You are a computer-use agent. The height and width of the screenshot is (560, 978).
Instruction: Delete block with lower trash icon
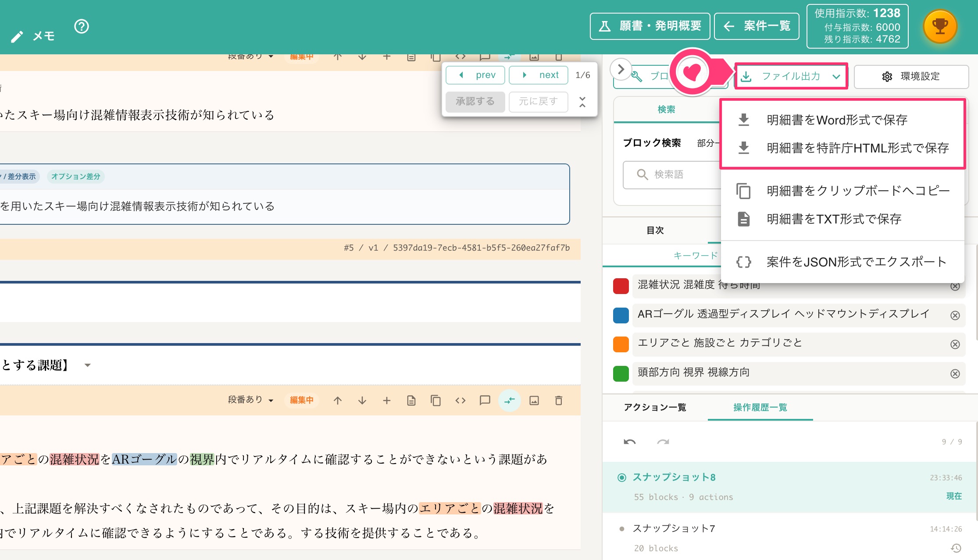[x=558, y=401]
